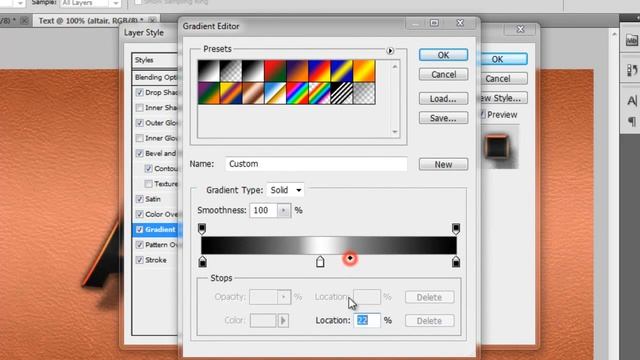Click OK in Layer Style dialog
The width and height of the screenshot is (640, 360).
coord(503,59)
